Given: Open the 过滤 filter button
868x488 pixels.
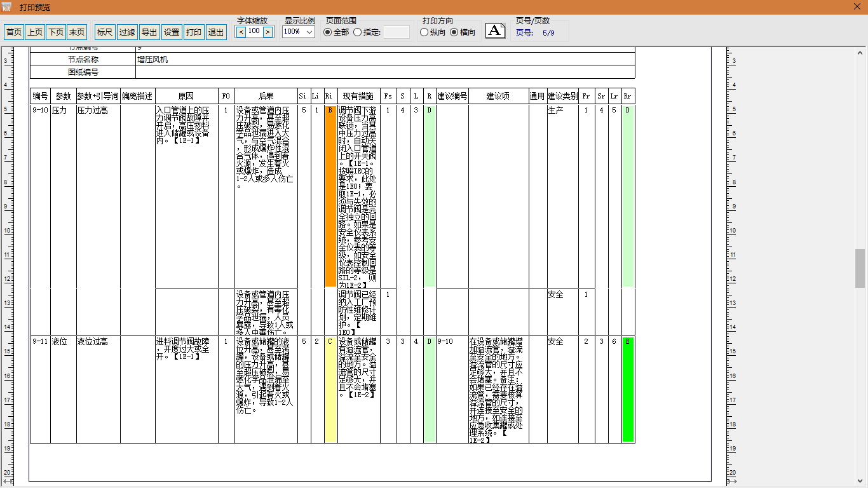Looking at the screenshot, I should 127,32.
